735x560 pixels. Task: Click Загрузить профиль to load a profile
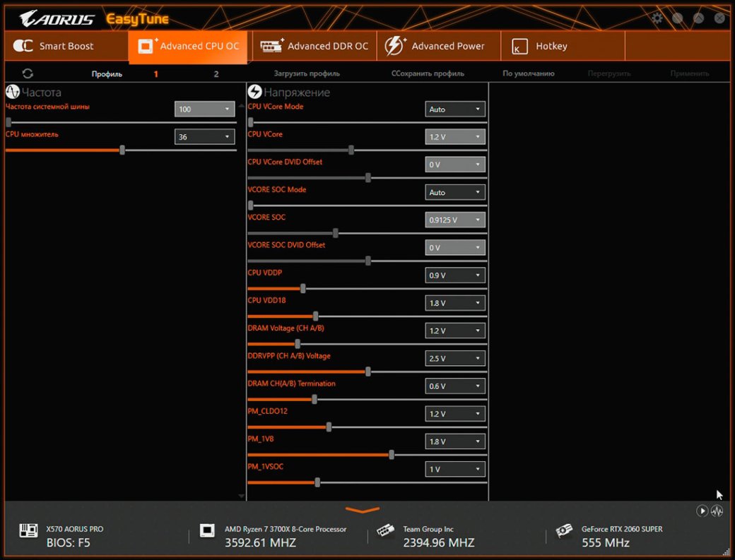[x=307, y=73]
